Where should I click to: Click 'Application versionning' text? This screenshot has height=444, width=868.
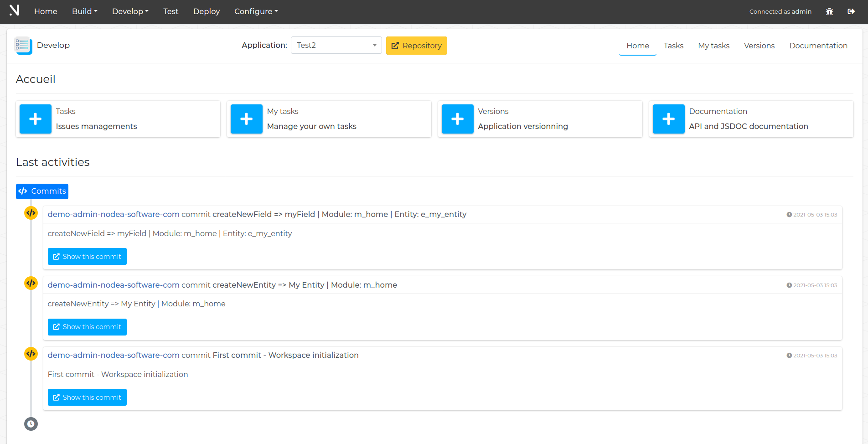[523, 126]
